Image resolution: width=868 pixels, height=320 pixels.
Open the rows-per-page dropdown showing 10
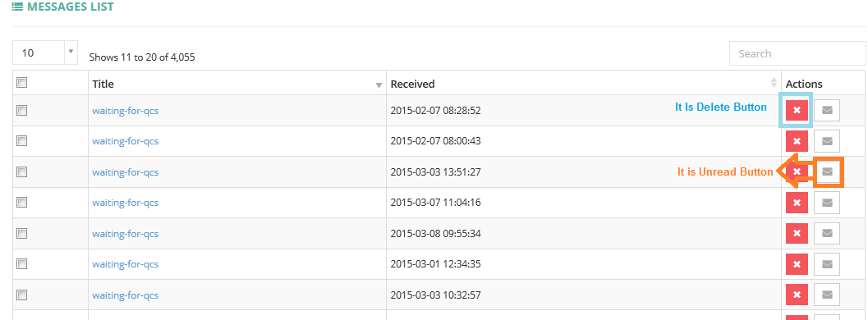45,53
